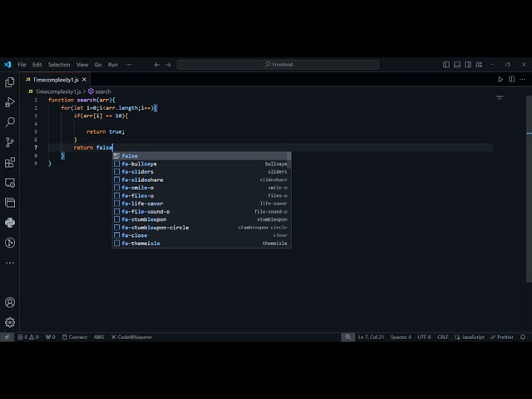Go forward using the right arrow

(x=168, y=65)
